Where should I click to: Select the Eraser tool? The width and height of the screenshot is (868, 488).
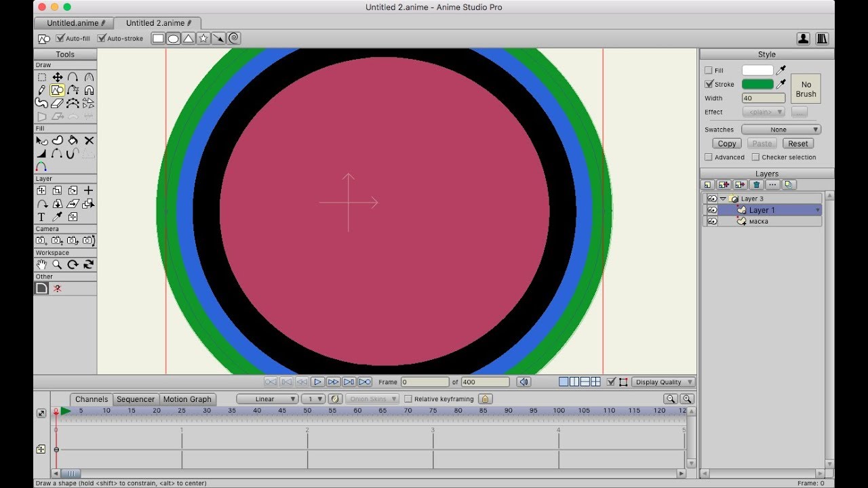[58, 103]
